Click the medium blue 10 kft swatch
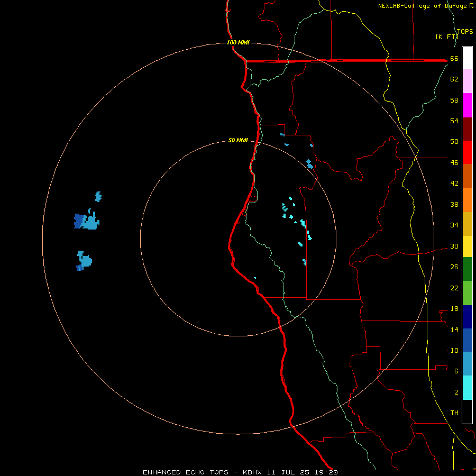476x476 pixels. (x=467, y=340)
